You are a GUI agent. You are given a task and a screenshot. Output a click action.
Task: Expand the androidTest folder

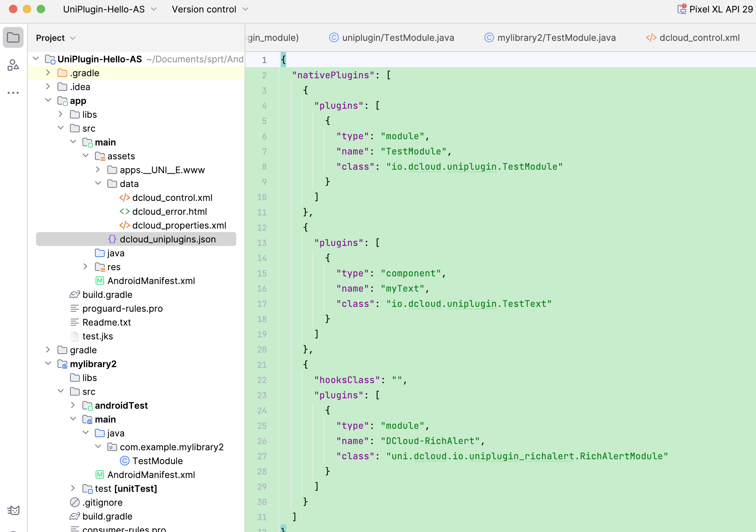pos(73,405)
